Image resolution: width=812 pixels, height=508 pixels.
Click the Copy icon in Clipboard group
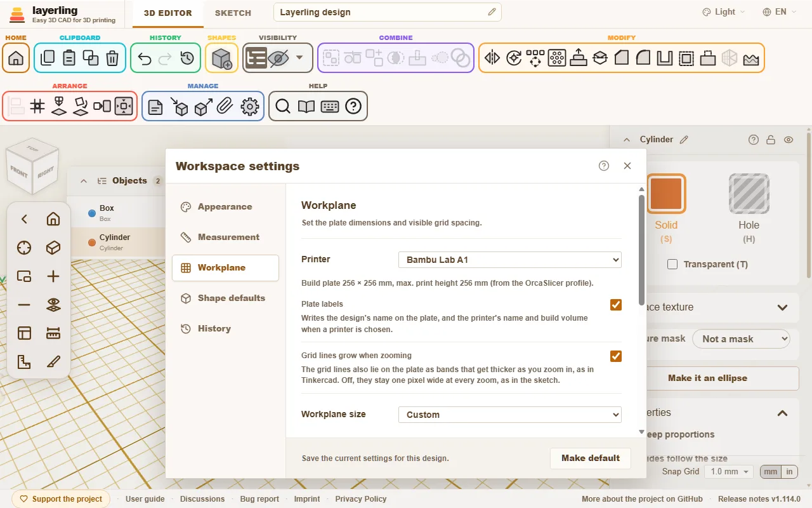pyautogui.click(x=48, y=58)
